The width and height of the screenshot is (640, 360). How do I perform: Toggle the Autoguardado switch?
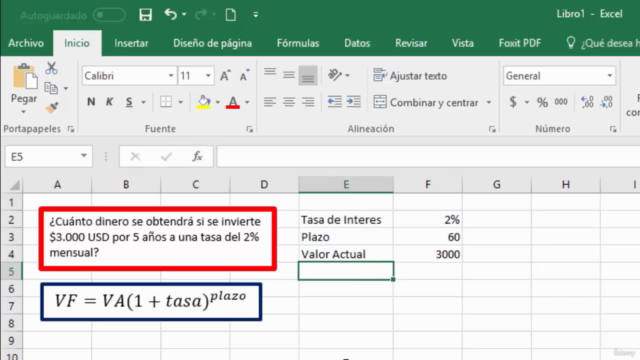point(109,16)
